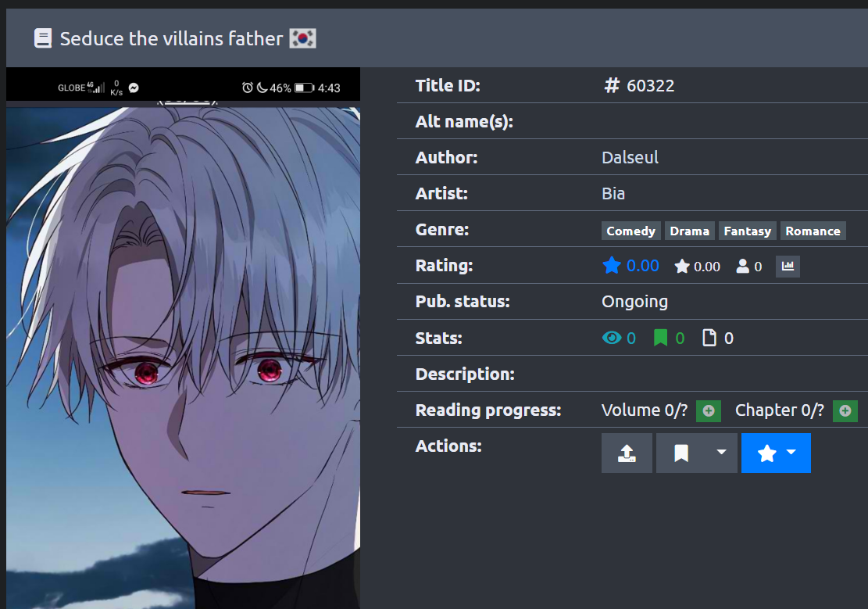Click the book icon beside the title

[x=43, y=38]
